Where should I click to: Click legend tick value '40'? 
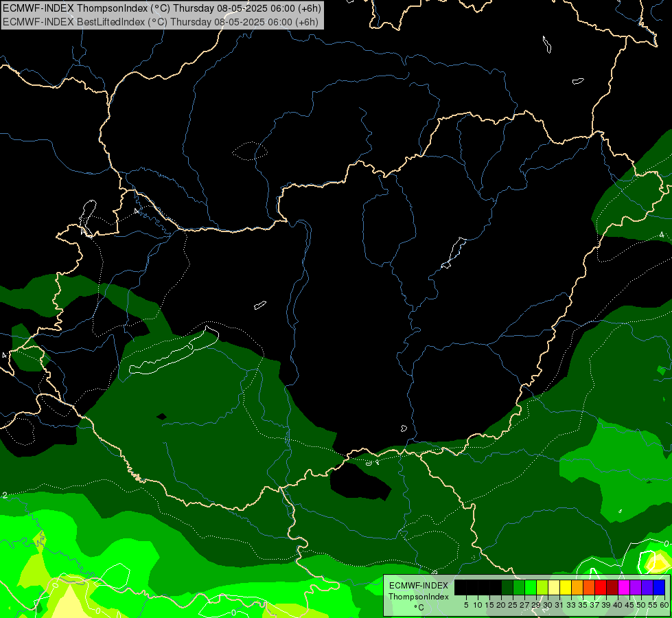point(618,605)
